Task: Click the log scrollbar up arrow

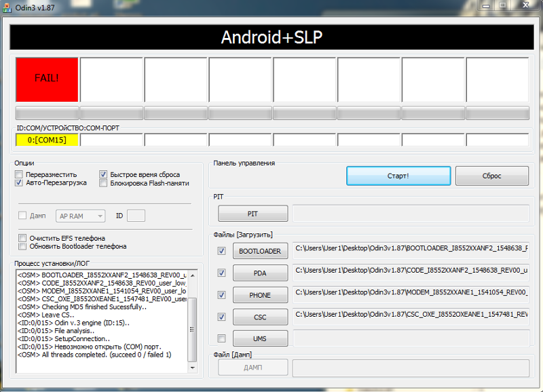Action: click(x=193, y=275)
